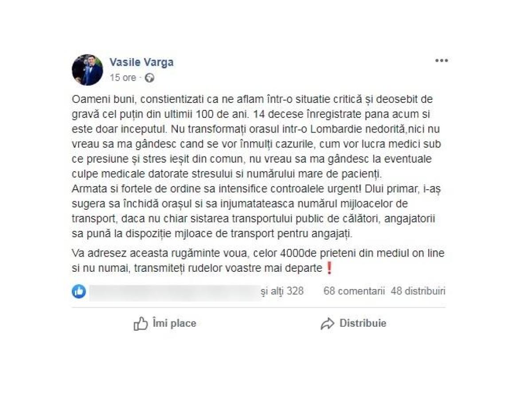Open the three-dot post options menu
The width and height of the screenshot is (532, 399).
pos(441,61)
